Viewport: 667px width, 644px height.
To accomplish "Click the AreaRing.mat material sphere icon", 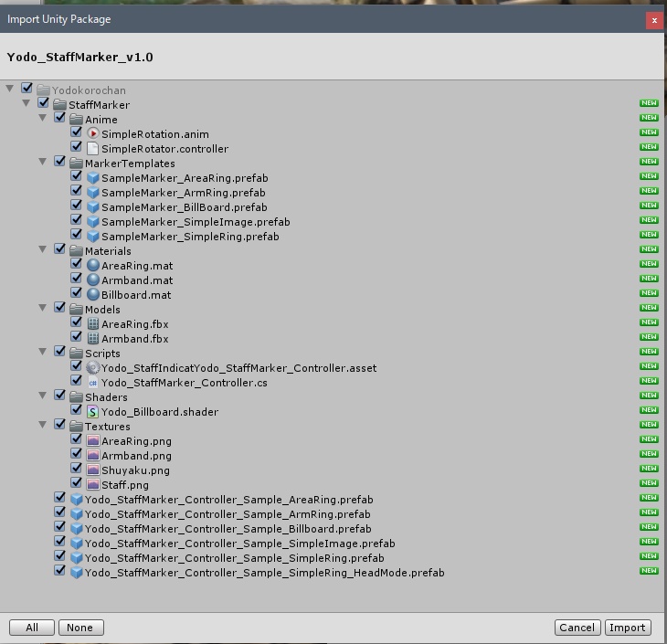I will click(92, 266).
